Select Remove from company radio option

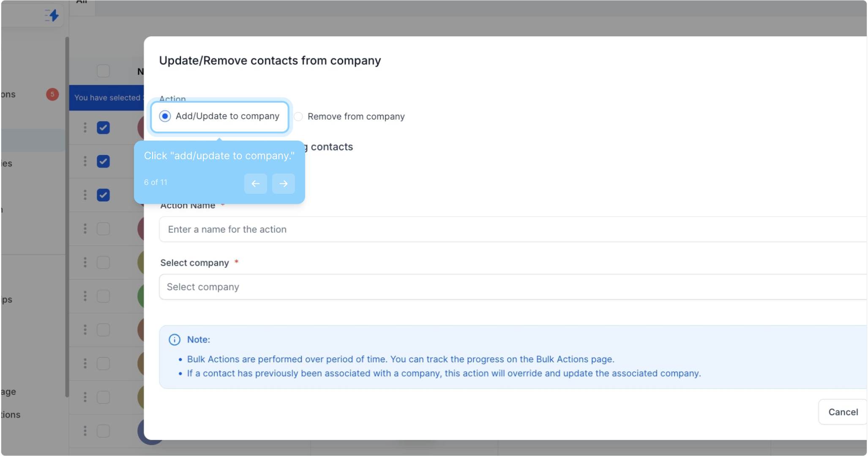[298, 117]
